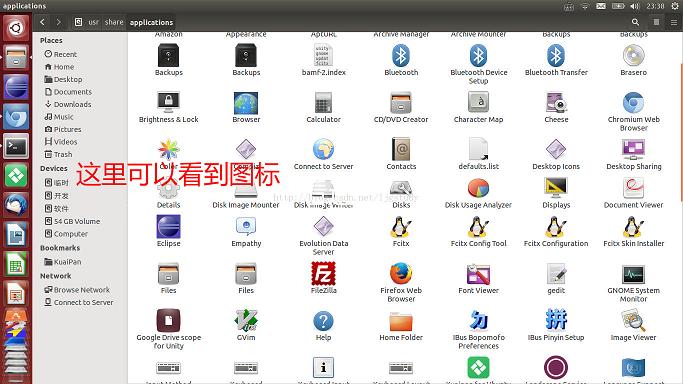Select the bamf-2.index file
The height and width of the screenshot is (384, 683).
coord(323,56)
